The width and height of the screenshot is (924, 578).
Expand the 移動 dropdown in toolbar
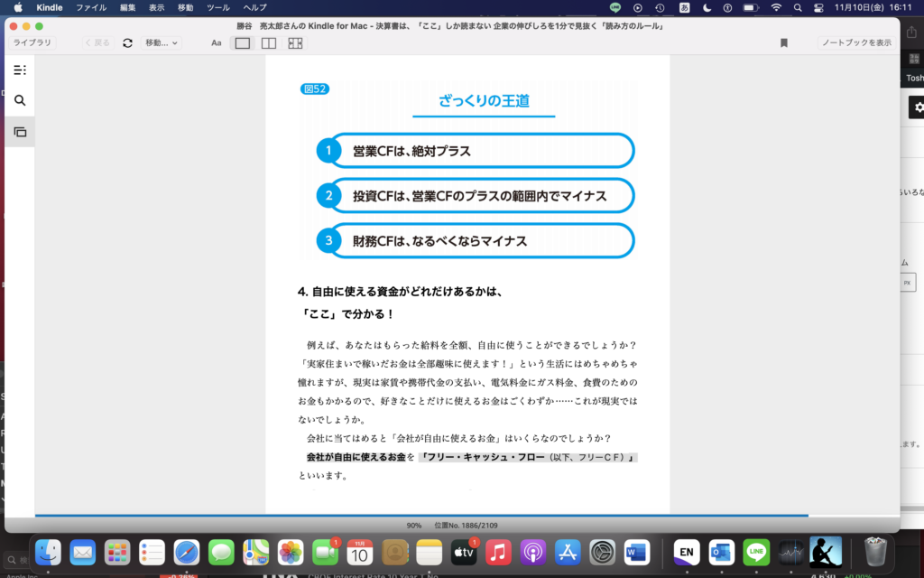coord(162,42)
